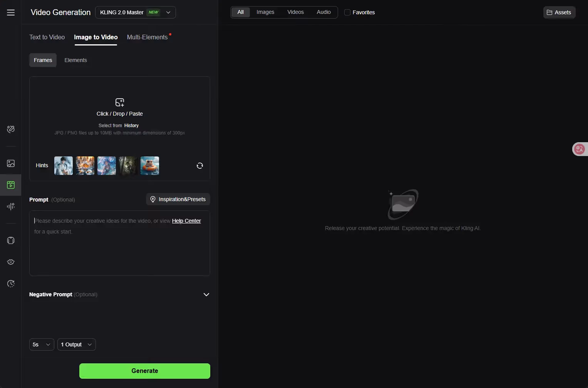Open the lip sync sidebar icon
The height and width of the screenshot is (388, 588).
coord(11,262)
